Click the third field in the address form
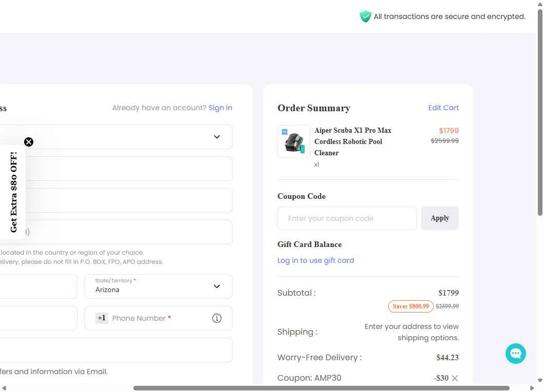 tap(116, 200)
